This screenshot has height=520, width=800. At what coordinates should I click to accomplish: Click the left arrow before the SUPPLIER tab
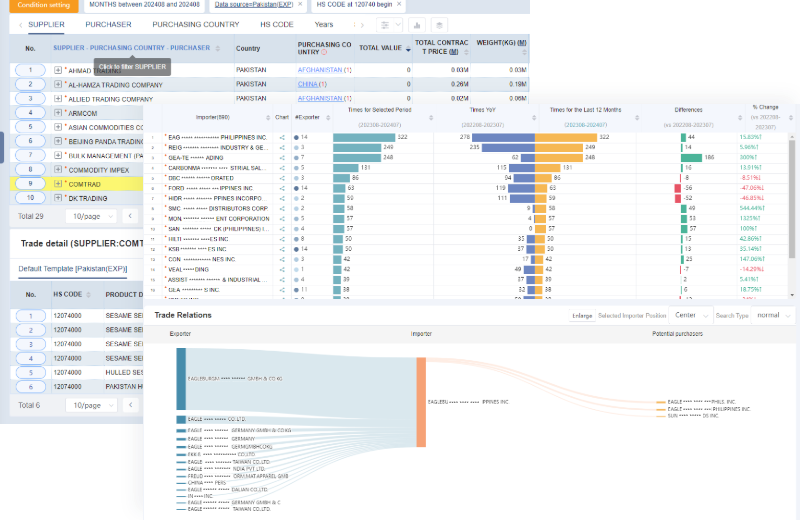click(x=18, y=24)
